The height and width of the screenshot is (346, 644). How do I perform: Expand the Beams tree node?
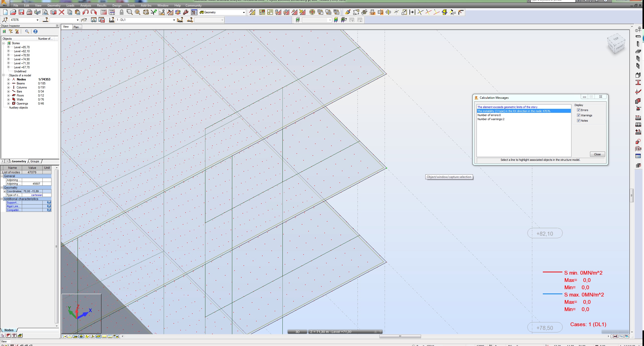pos(8,83)
